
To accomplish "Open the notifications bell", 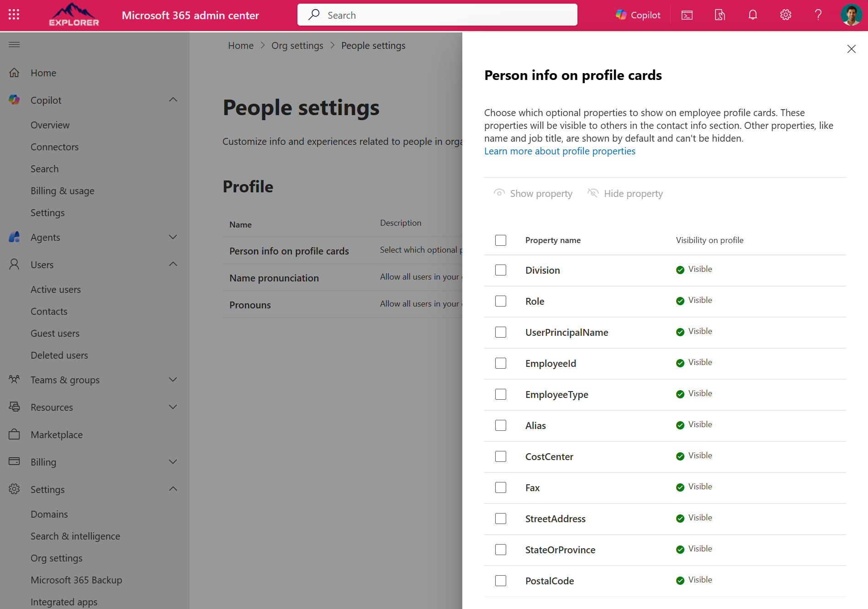I will pos(752,15).
